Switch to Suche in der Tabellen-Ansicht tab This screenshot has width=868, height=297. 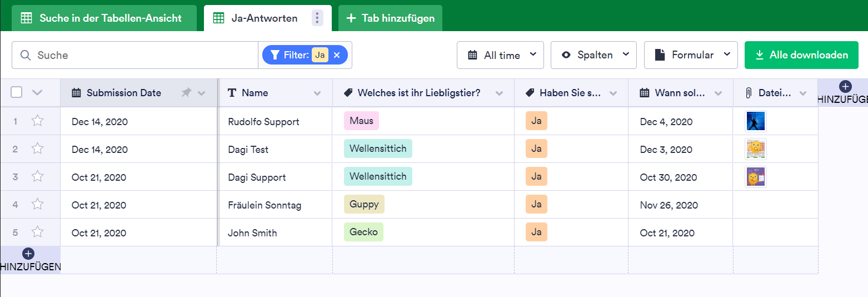(x=102, y=18)
